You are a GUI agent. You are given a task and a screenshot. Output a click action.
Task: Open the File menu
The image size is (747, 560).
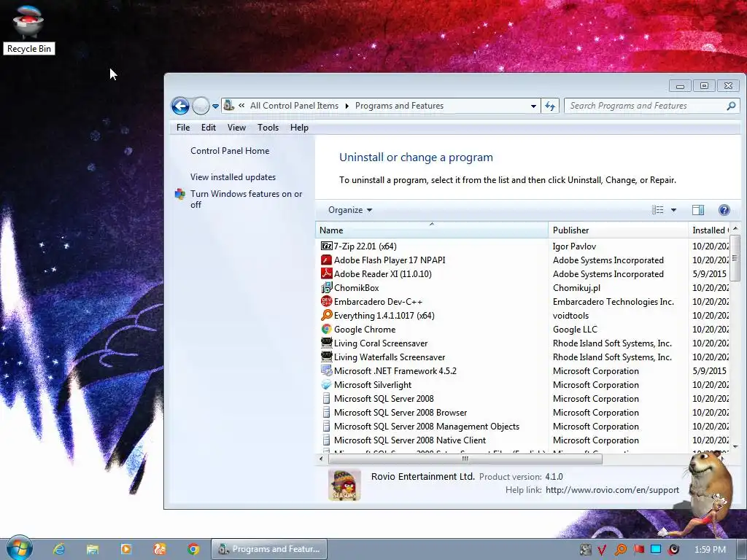coord(183,128)
